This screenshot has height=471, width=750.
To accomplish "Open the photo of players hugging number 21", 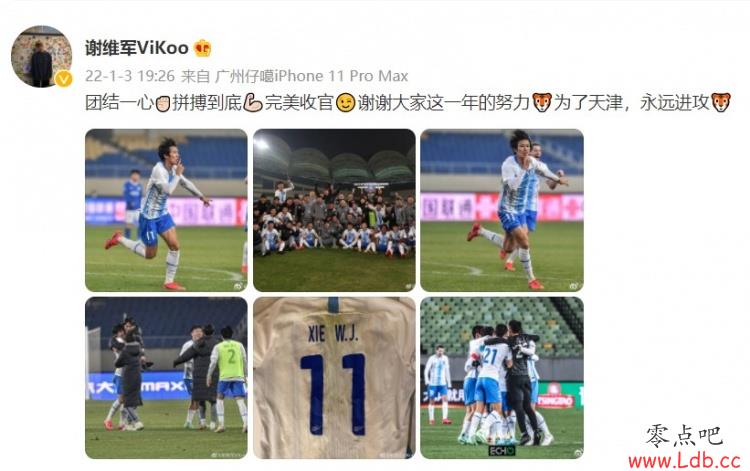I will click(x=502, y=378).
